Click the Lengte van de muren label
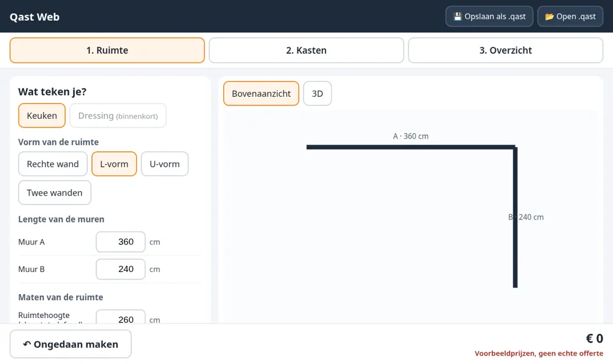This screenshot has height=364, width=613. tap(61, 219)
